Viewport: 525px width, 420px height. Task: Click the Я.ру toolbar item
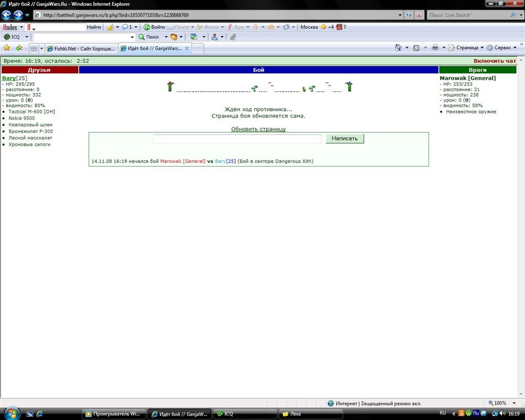(x=236, y=27)
